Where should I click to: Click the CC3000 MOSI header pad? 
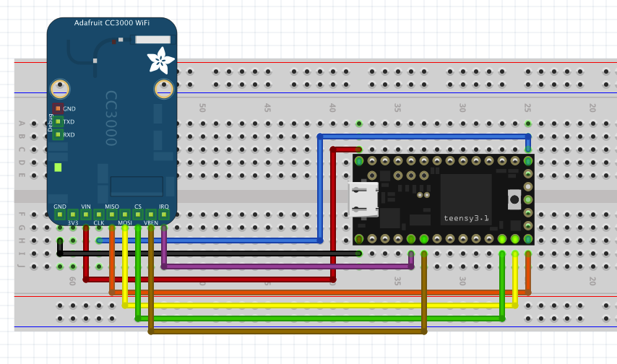125,214
